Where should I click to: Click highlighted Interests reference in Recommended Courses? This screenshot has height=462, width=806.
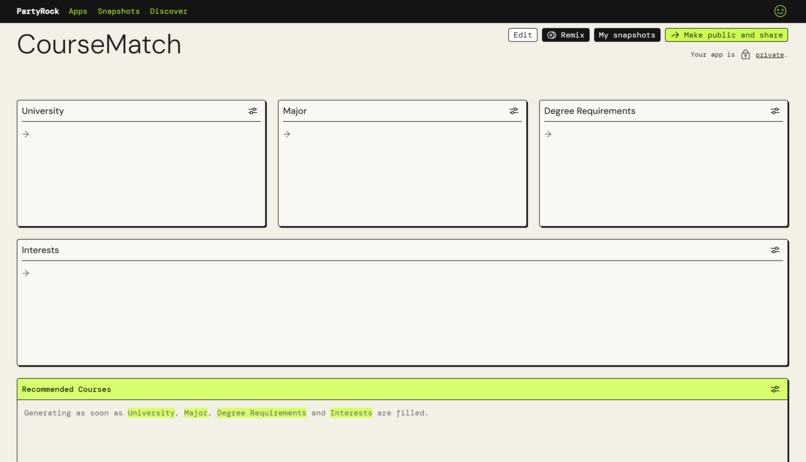pyautogui.click(x=351, y=413)
